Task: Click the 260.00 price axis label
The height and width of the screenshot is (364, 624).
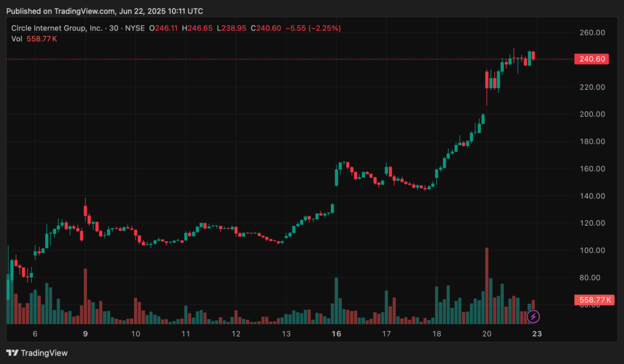Action: pos(592,33)
